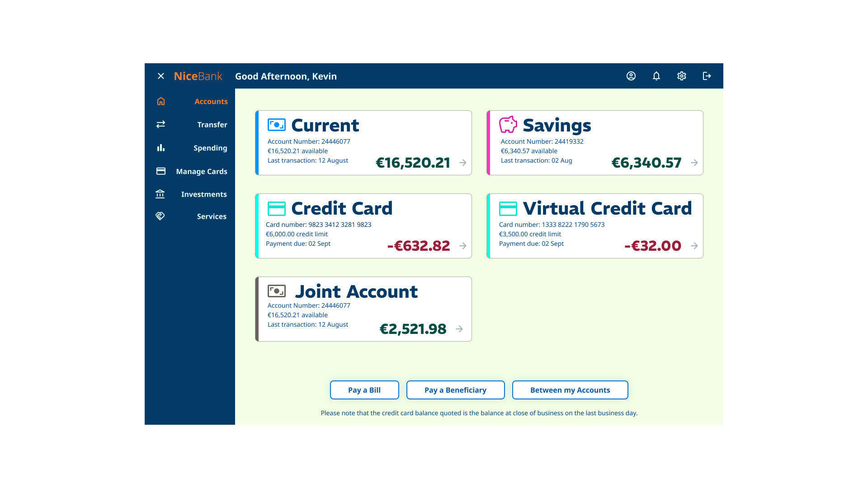
Task: Open the settings gear
Action: [x=681, y=76]
